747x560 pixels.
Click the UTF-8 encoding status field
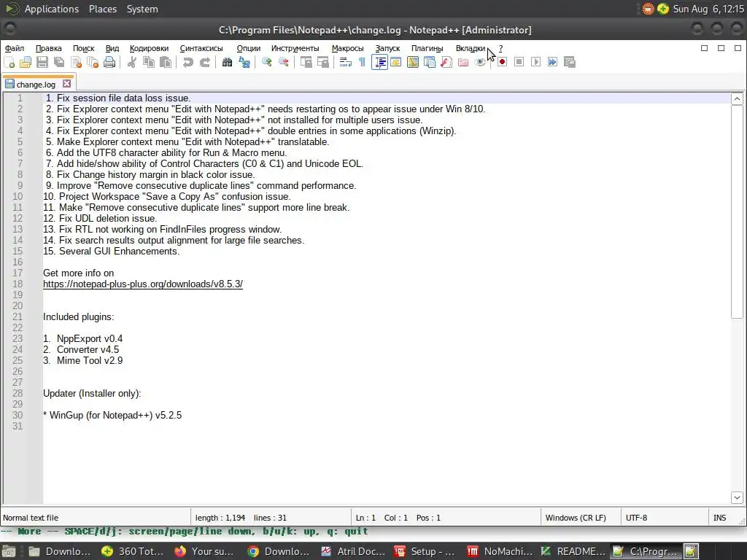tap(665, 518)
